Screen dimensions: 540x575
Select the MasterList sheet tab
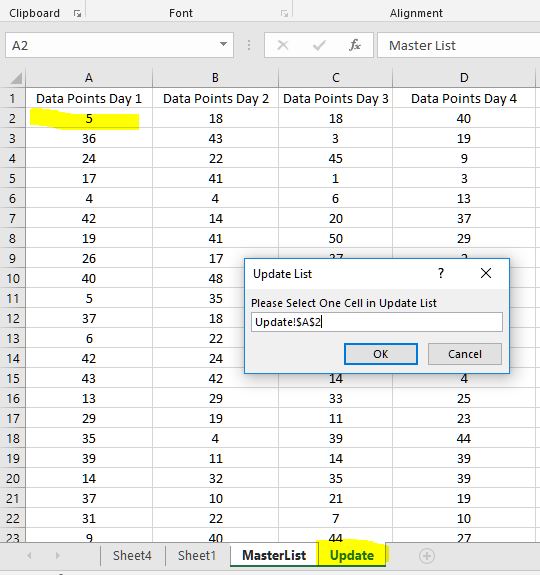[274, 556]
